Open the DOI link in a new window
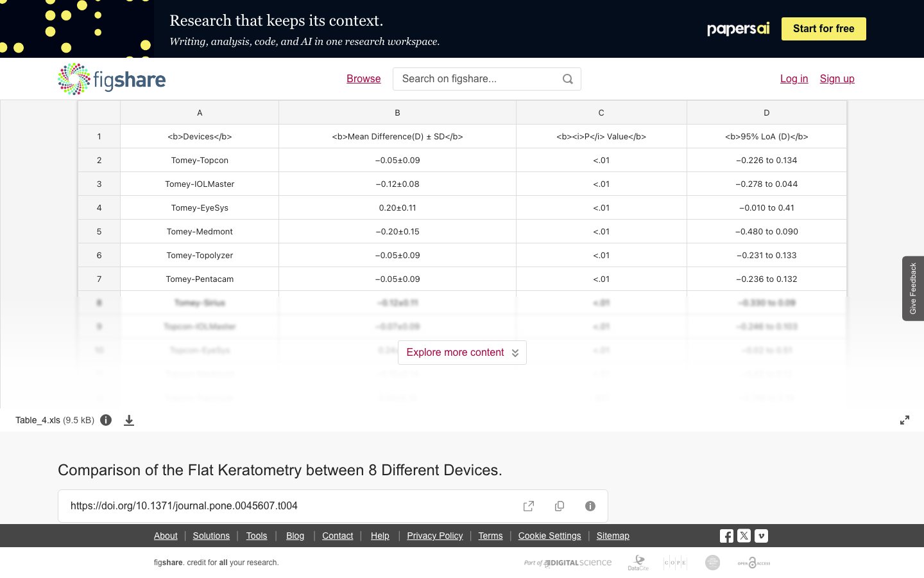Screen dimensions: 924x578 (529, 506)
